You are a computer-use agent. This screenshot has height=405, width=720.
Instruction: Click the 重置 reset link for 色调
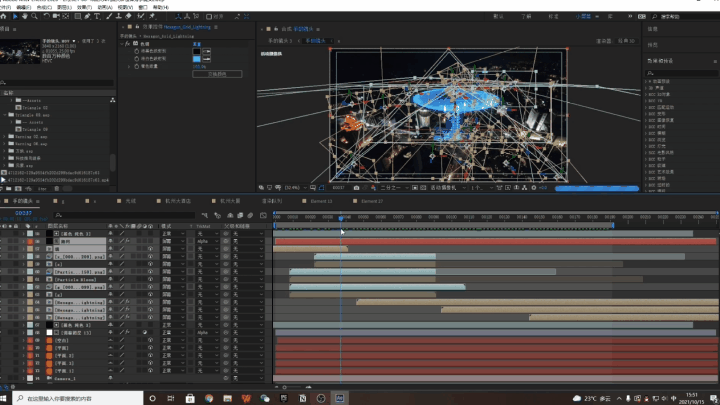pyautogui.click(x=197, y=44)
